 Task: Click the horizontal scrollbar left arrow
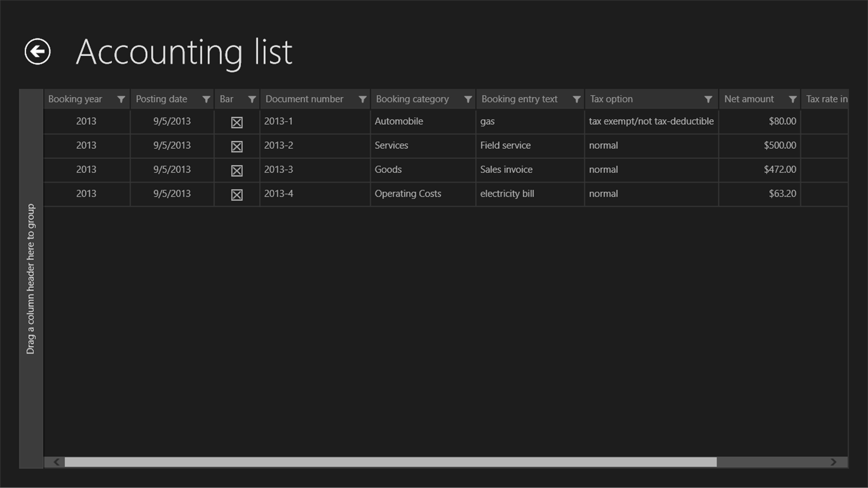pyautogui.click(x=57, y=462)
